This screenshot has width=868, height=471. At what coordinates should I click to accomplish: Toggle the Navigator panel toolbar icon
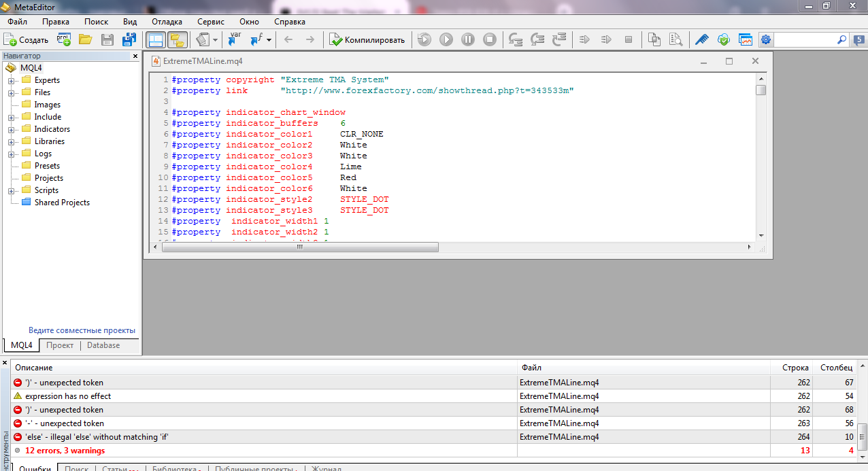(x=156, y=39)
